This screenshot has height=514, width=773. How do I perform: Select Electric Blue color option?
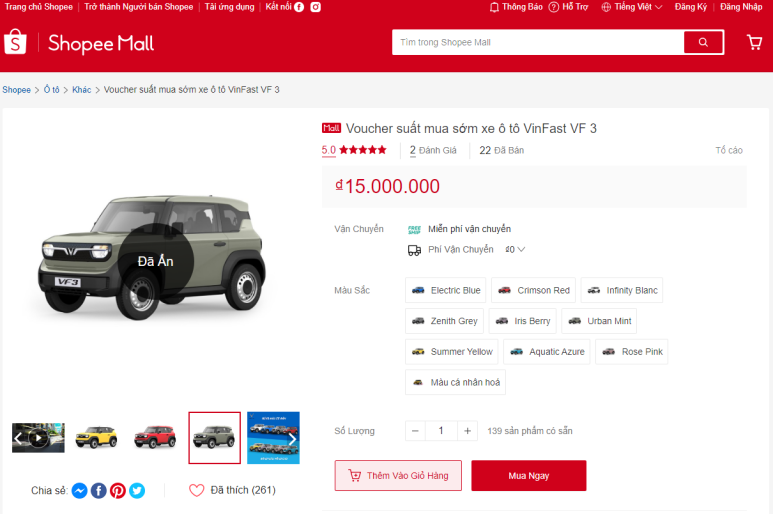[446, 290]
